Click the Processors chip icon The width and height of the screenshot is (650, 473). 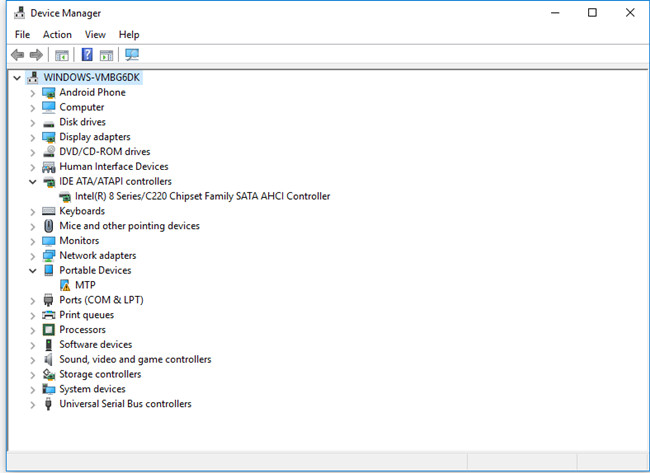(x=49, y=330)
